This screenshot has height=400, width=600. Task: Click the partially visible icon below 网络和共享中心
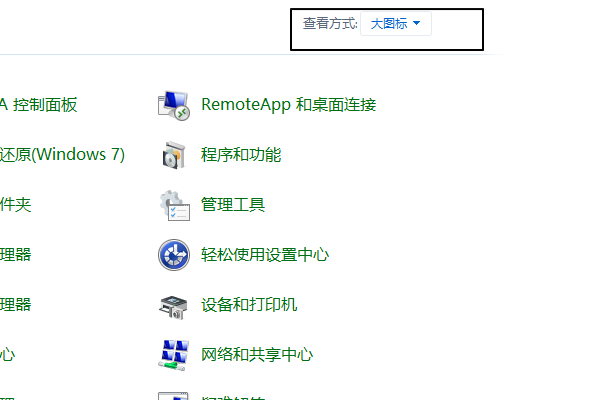[x=174, y=395]
